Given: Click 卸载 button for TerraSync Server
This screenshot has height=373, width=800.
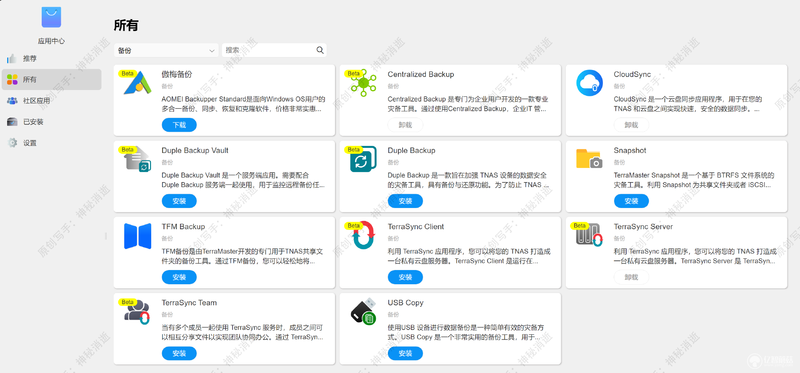Looking at the screenshot, I should coord(631,277).
